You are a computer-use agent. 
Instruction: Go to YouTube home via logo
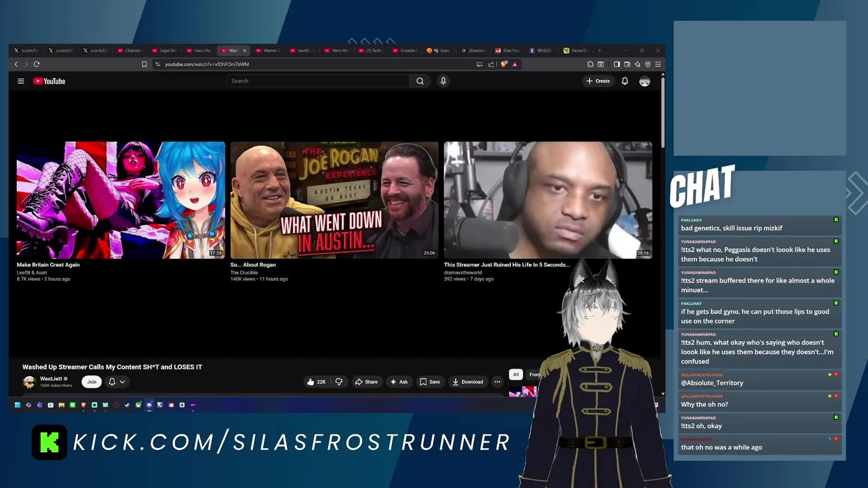(50, 81)
